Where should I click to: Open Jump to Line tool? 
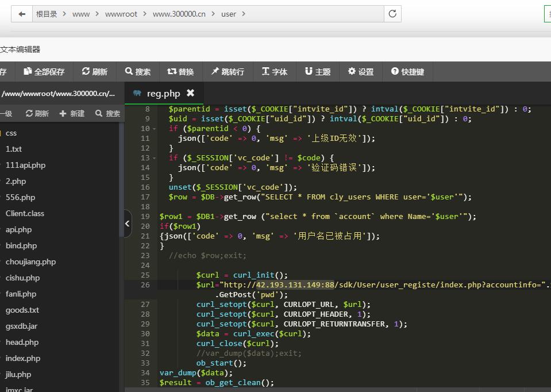tap(228, 72)
